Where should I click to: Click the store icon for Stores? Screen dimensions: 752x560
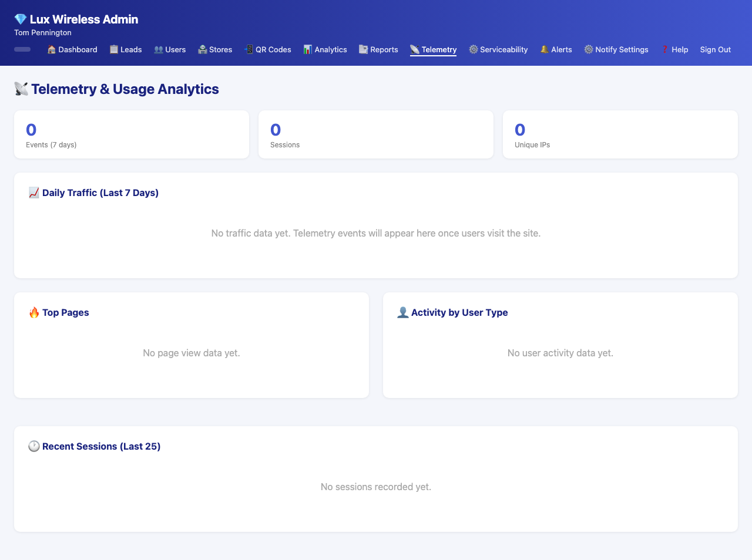203,49
